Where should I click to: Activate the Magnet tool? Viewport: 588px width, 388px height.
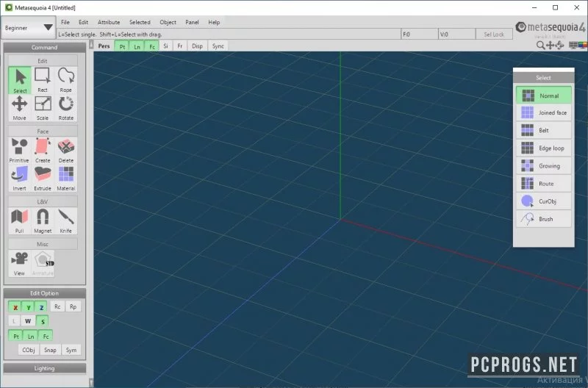[x=43, y=220]
